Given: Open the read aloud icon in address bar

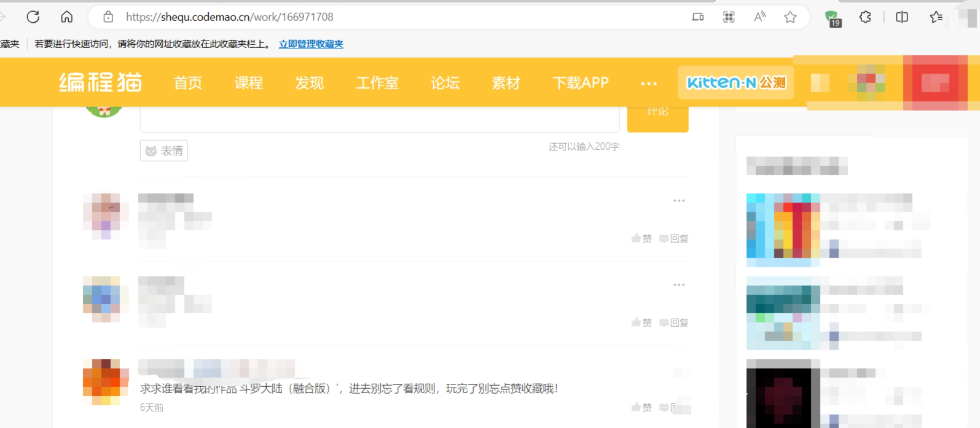Looking at the screenshot, I should pyautogui.click(x=759, y=17).
